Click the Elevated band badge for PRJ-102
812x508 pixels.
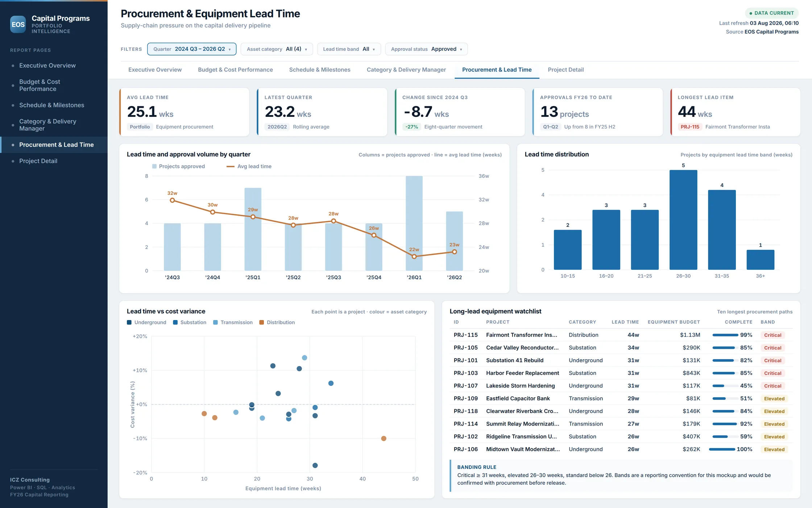point(774,437)
